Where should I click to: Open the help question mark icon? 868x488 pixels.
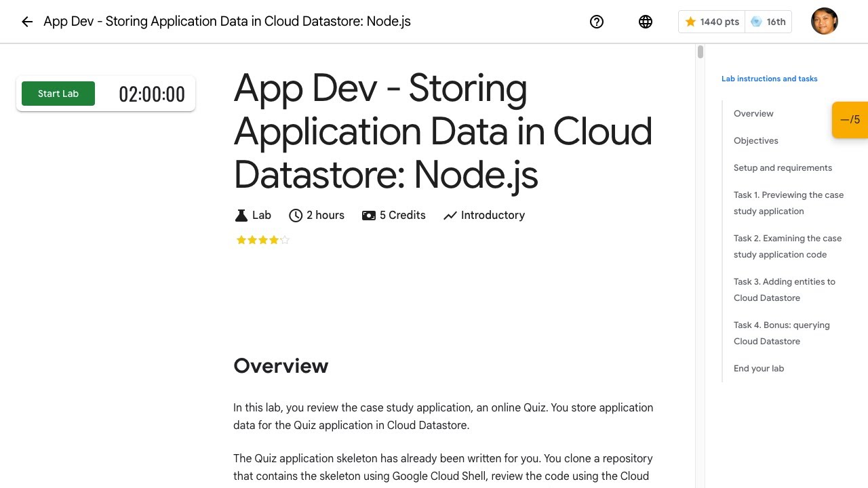tap(597, 22)
